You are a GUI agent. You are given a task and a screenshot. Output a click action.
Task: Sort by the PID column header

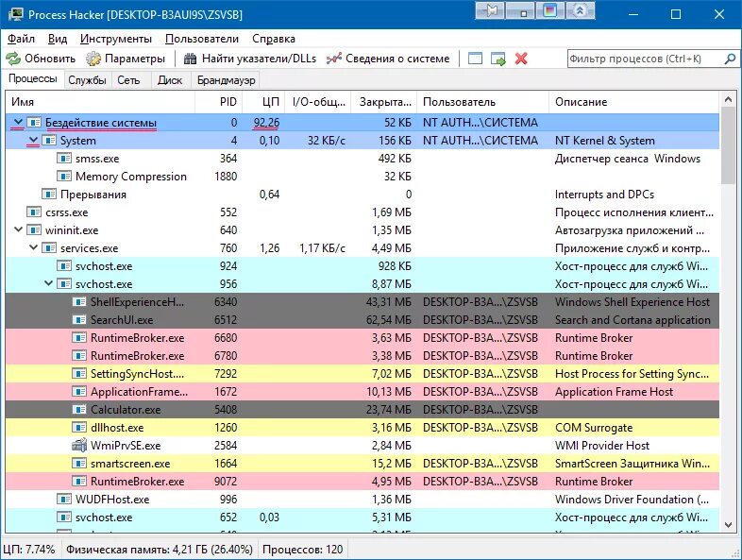pyautogui.click(x=219, y=102)
